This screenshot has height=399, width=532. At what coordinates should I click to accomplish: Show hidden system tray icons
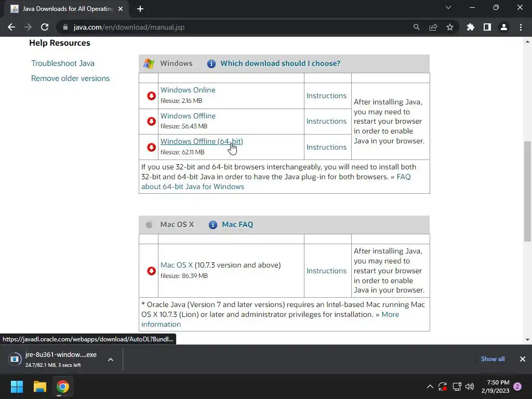point(430,387)
